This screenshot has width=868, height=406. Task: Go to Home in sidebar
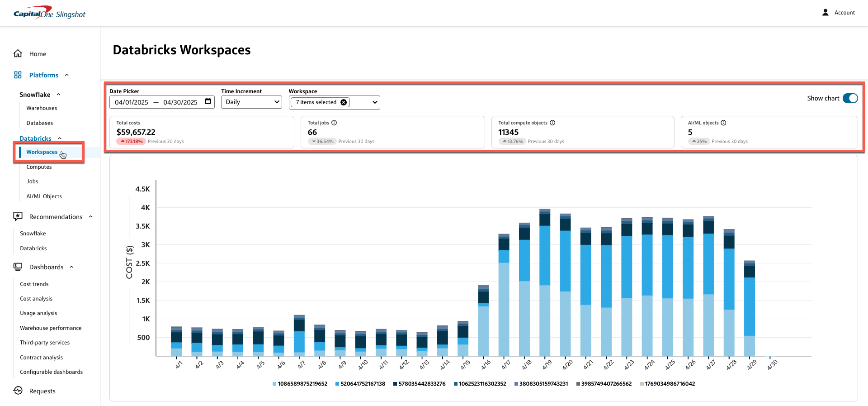(38, 54)
